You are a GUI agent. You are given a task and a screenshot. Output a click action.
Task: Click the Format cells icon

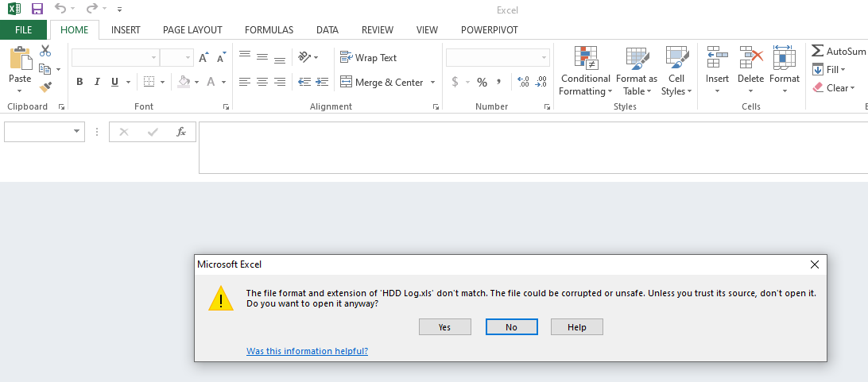785,57
